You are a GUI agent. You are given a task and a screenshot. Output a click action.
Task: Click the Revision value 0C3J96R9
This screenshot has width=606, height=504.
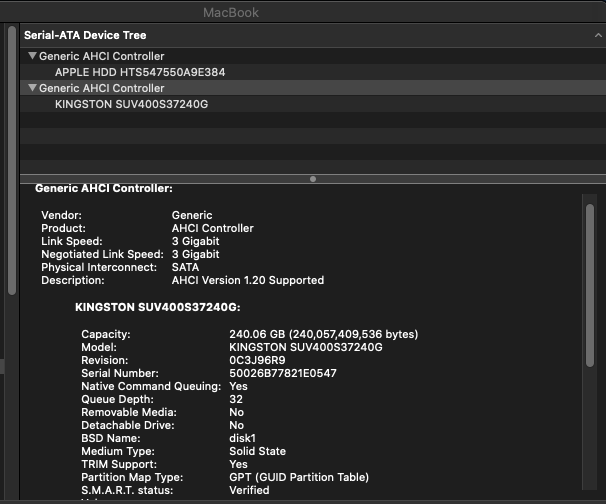click(257, 360)
